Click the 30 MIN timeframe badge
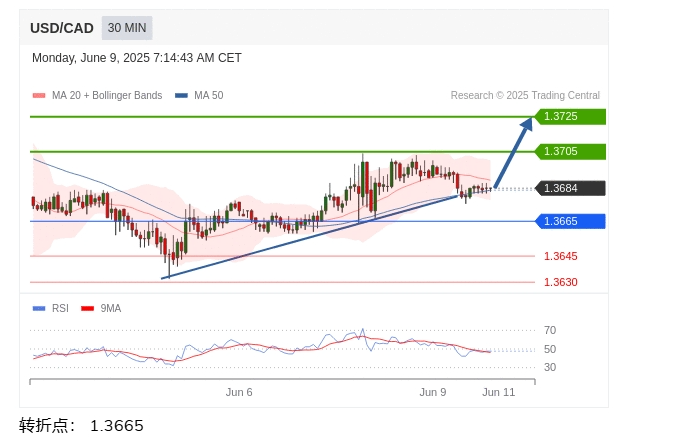Screen dimensions: 683x446 (127, 28)
